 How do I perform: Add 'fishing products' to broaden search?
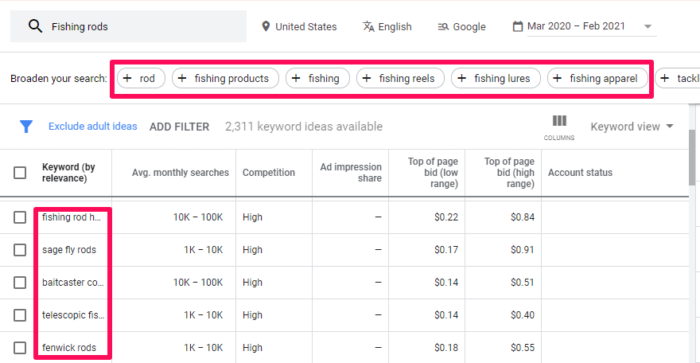click(225, 78)
